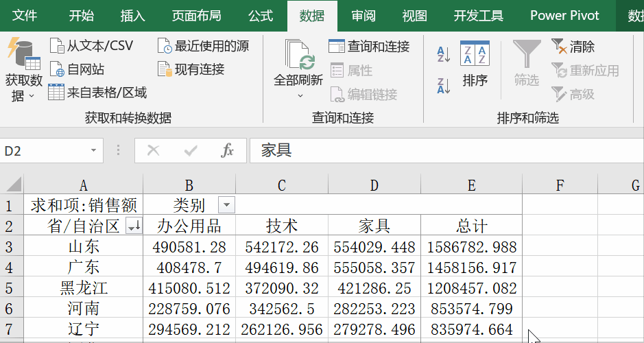
Task: Click Sort A to Z ascending icon
Action: [x=444, y=55]
